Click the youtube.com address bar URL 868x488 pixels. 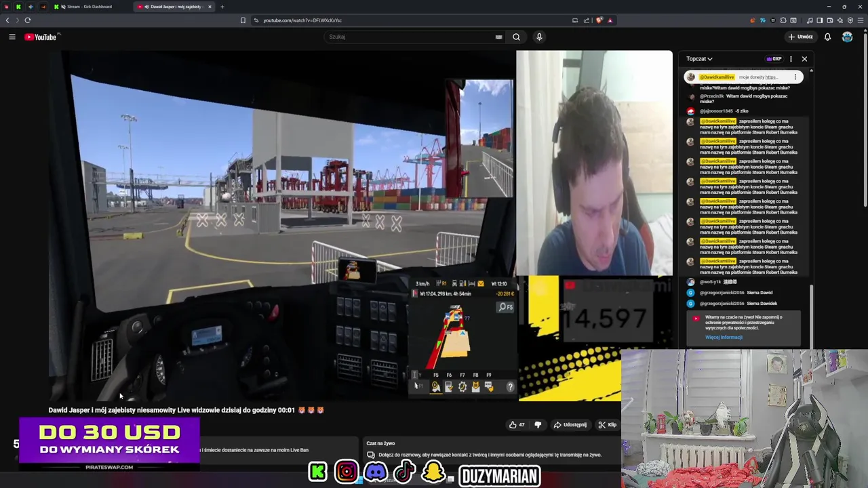tap(302, 20)
